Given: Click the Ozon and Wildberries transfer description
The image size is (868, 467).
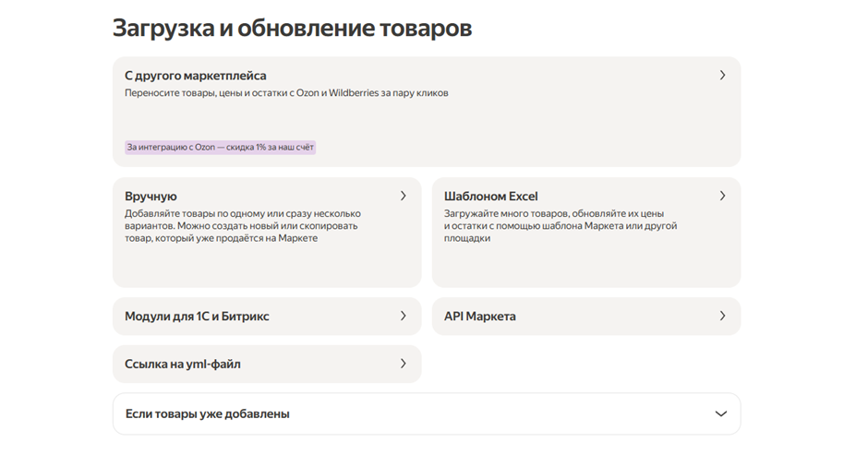Looking at the screenshot, I should pos(286,93).
